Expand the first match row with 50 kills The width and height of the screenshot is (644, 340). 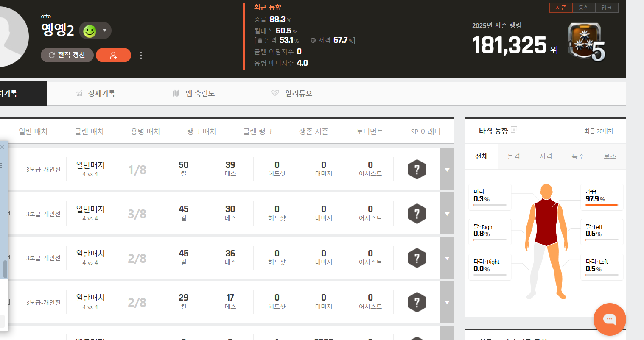447,170
